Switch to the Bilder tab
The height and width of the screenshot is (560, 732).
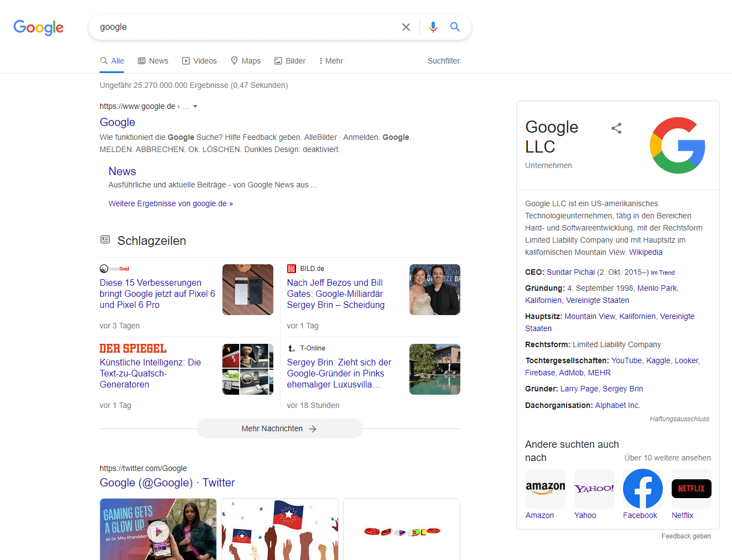point(290,61)
